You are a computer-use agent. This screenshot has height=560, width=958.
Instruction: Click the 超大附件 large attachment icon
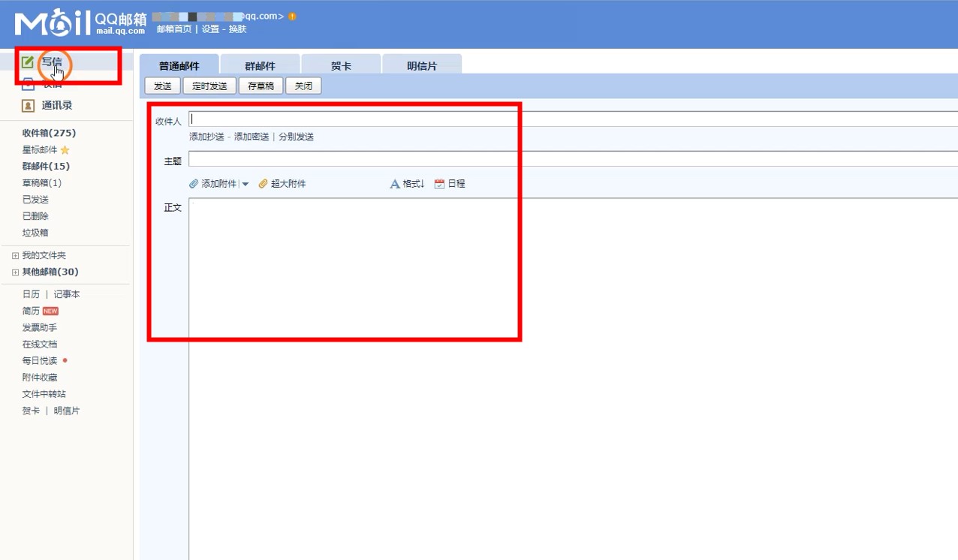click(263, 184)
